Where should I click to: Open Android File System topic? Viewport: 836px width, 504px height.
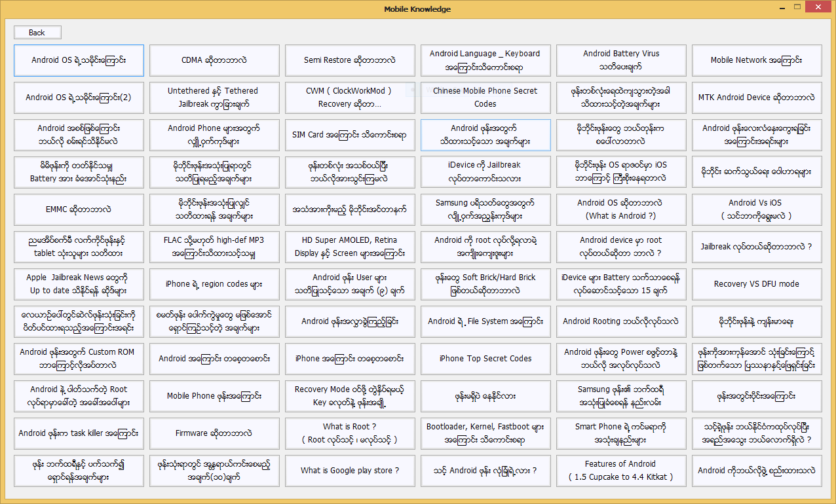(485, 321)
